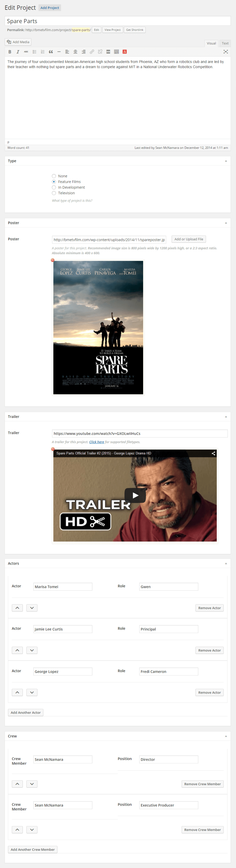Move Jamie Lee Curtis row down

click(32, 650)
